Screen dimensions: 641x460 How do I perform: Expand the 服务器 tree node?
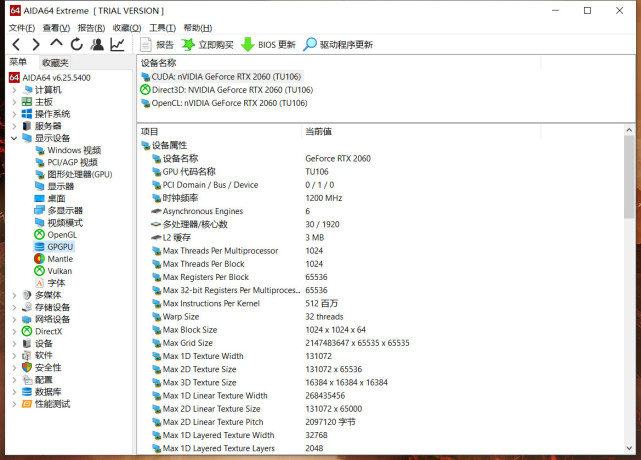pos(14,126)
